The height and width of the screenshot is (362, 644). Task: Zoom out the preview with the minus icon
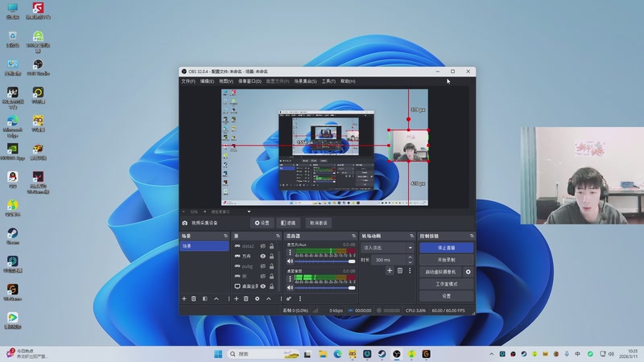click(x=184, y=212)
